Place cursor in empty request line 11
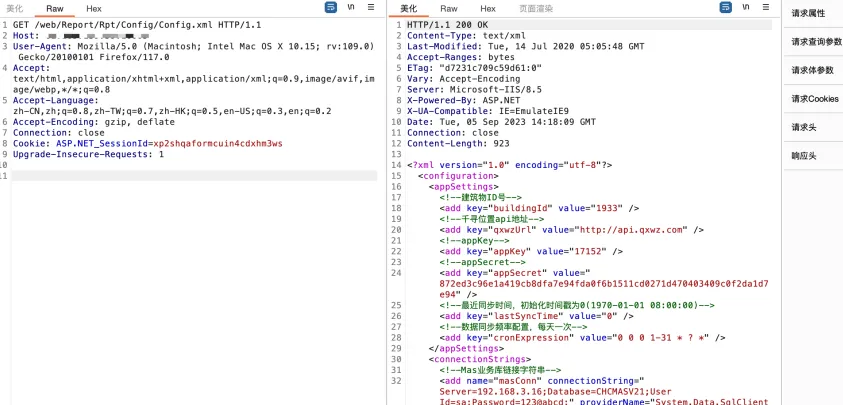The image size is (843, 405). coord(194,175)
